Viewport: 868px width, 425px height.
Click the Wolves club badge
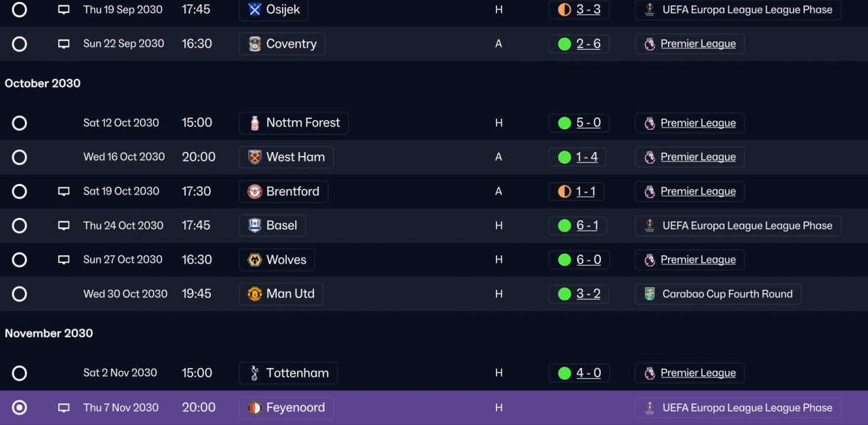point(255,260)
